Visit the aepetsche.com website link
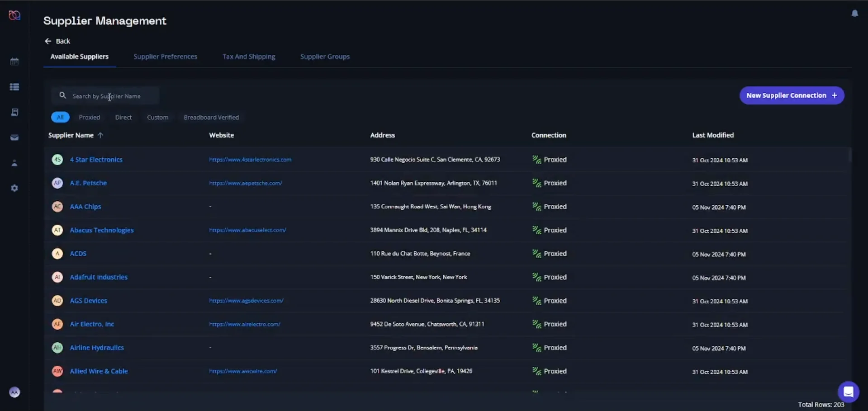 (x=246, y=183)
